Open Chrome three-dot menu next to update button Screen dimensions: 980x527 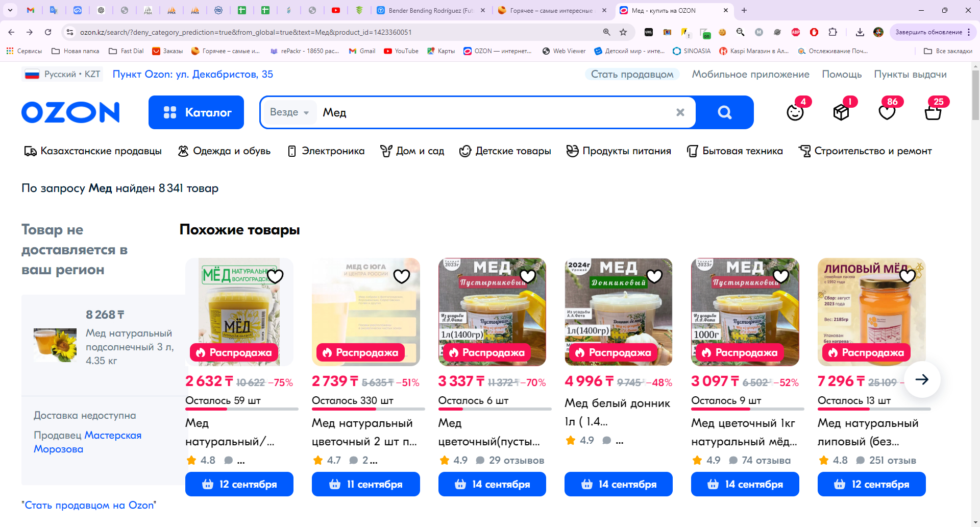pos(969,32)
